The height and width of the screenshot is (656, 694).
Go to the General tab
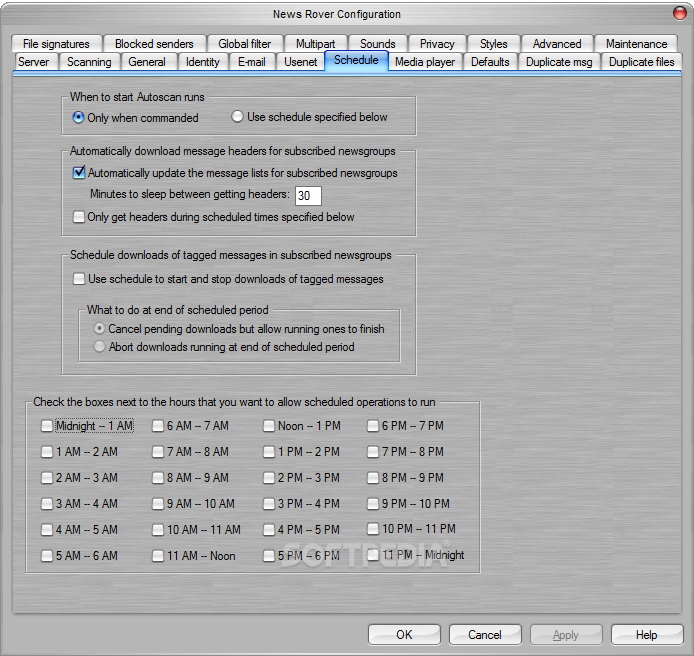pyautogui.click(x=147, y=62)
